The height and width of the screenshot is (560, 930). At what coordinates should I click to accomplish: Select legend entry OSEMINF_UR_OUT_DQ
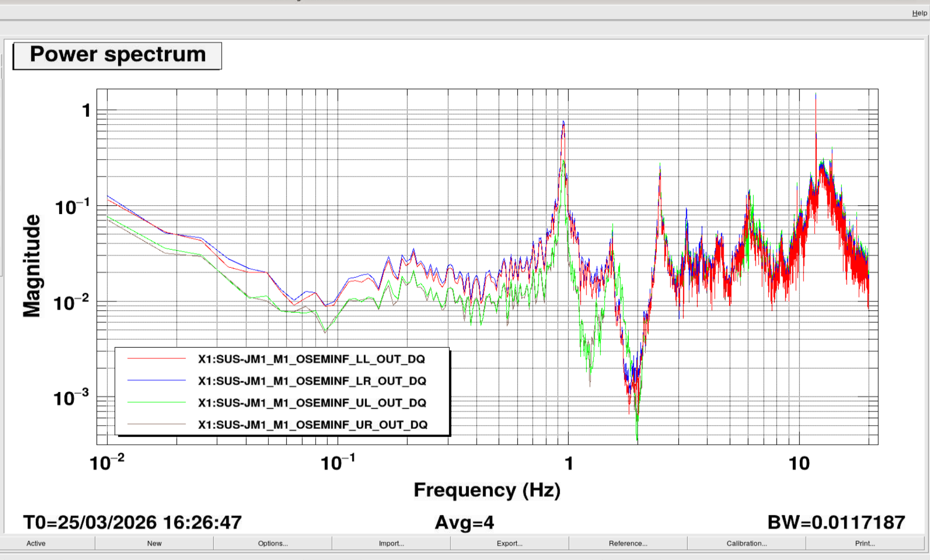pos(313,425)
